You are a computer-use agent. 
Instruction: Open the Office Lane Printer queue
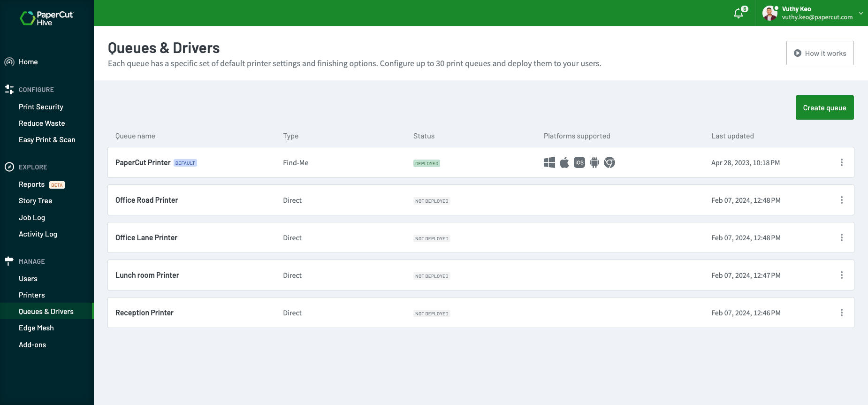pos(146,237)
